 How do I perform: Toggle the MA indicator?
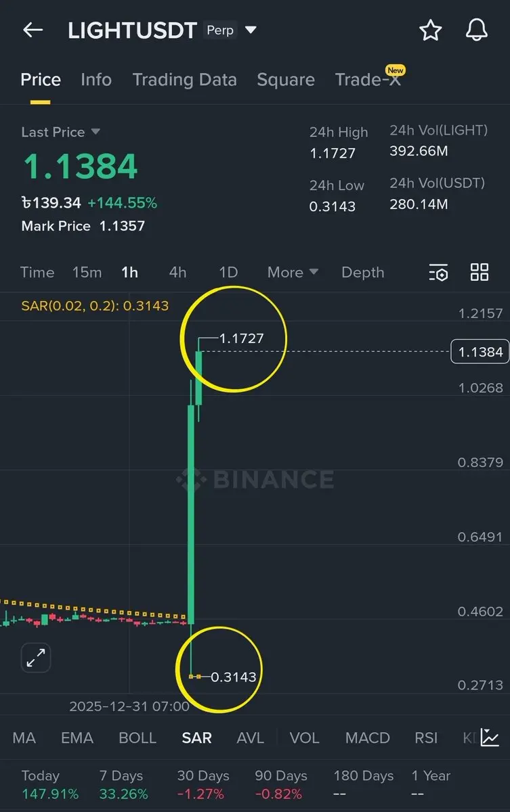[24, 738]
